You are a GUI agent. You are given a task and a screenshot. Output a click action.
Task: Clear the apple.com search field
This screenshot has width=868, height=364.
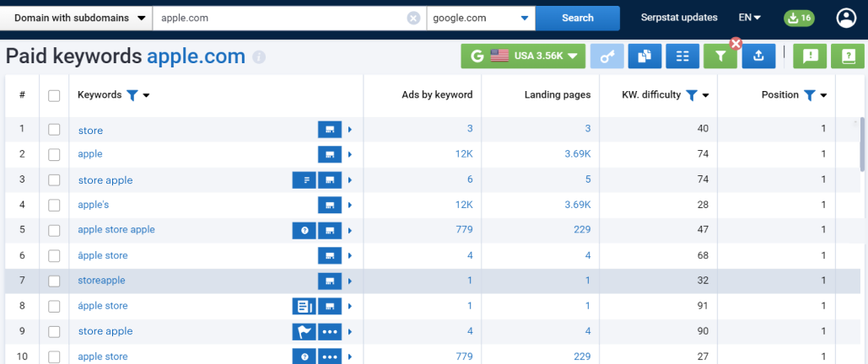click(x=413, y=19)
